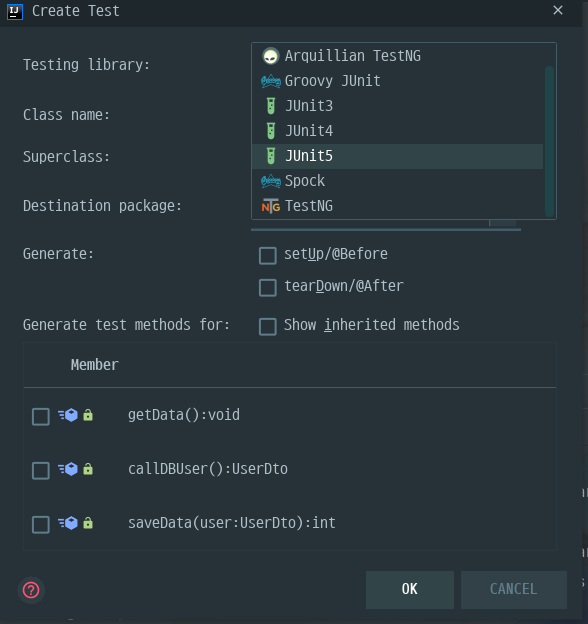This screenshot has height=624, width=588.
Task: Select JUnit3 as testing library
Action: [398, 106]
